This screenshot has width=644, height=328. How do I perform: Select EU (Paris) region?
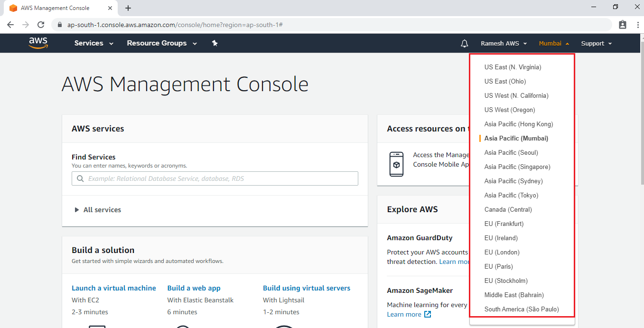click(x=499, y=266)
